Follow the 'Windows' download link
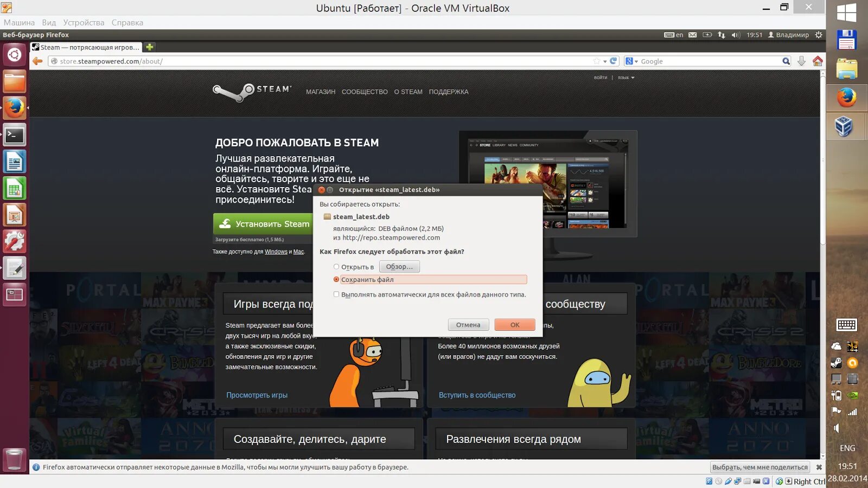This screenshot has width=868, height=488. tap(276, 252)
